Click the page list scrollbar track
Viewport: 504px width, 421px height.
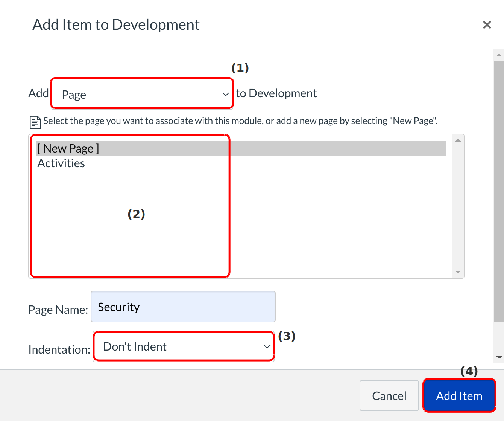(458, 206)
